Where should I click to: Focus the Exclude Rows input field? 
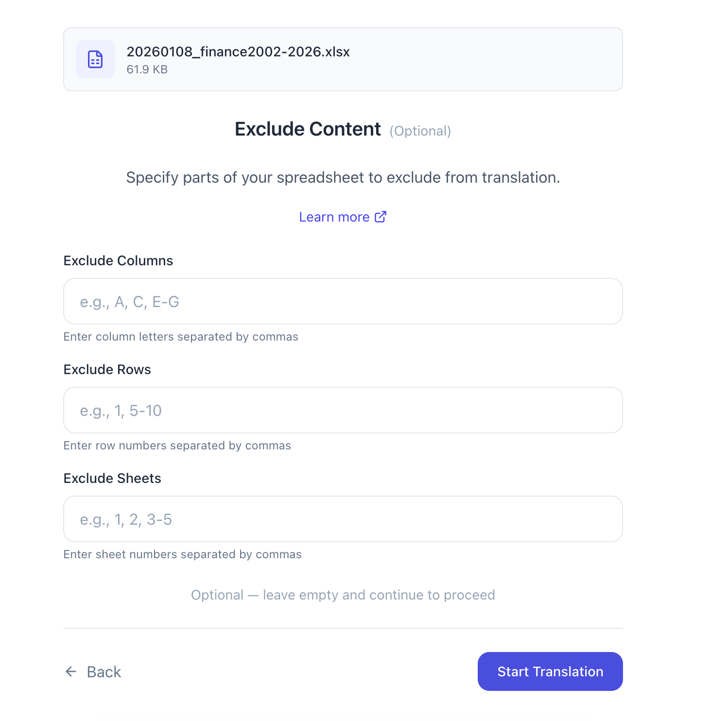343,411
